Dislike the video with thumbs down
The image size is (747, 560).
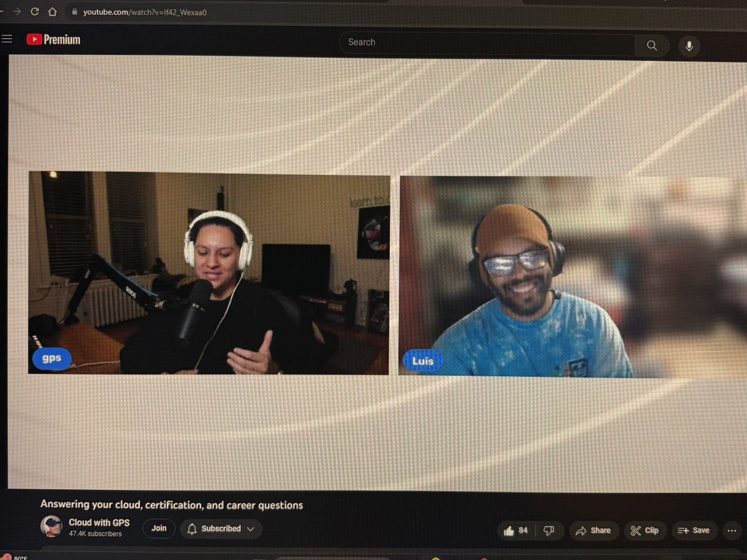[x=549, y=531]
